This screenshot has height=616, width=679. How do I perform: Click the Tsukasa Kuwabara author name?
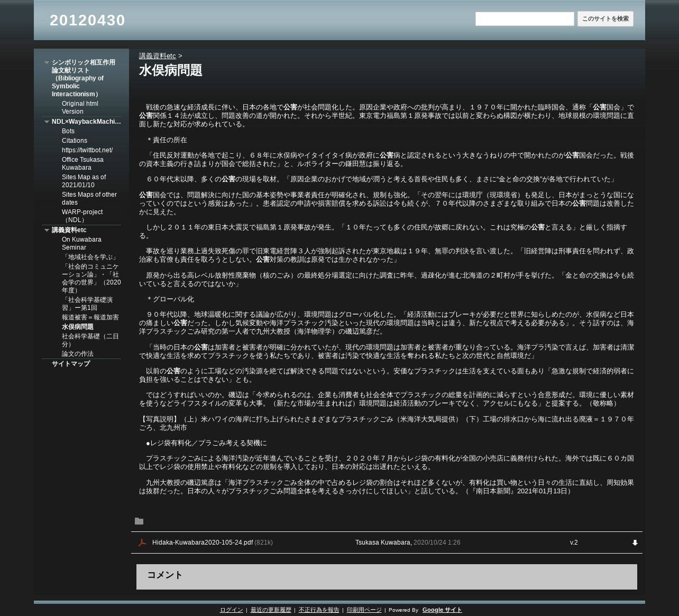pyautogui.click(x=383, y=543)
